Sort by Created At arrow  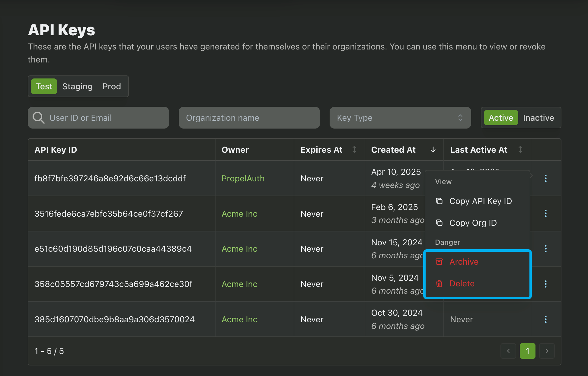pyautogui.click(x=433, y=149)
